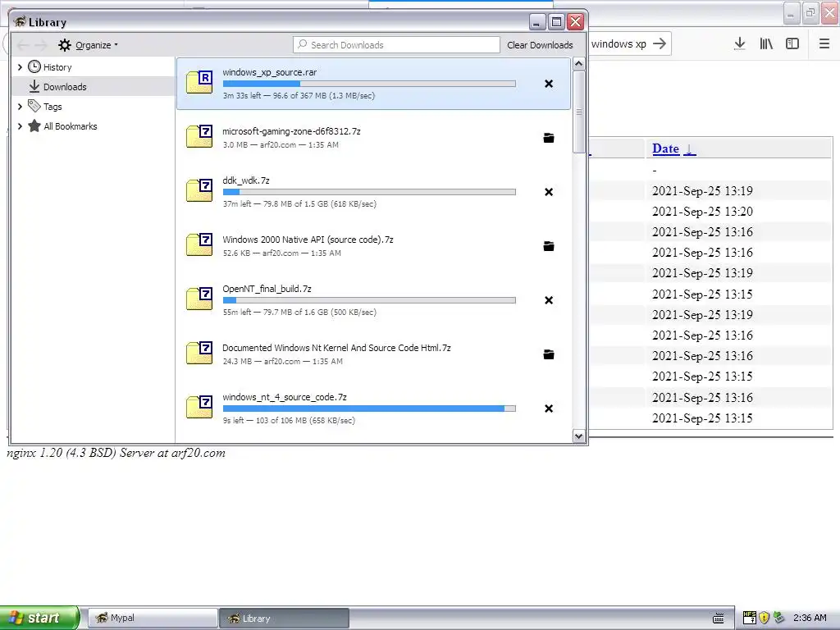Click the ddk_wdk.7z progress bar
840x630 pixels.
369,192
